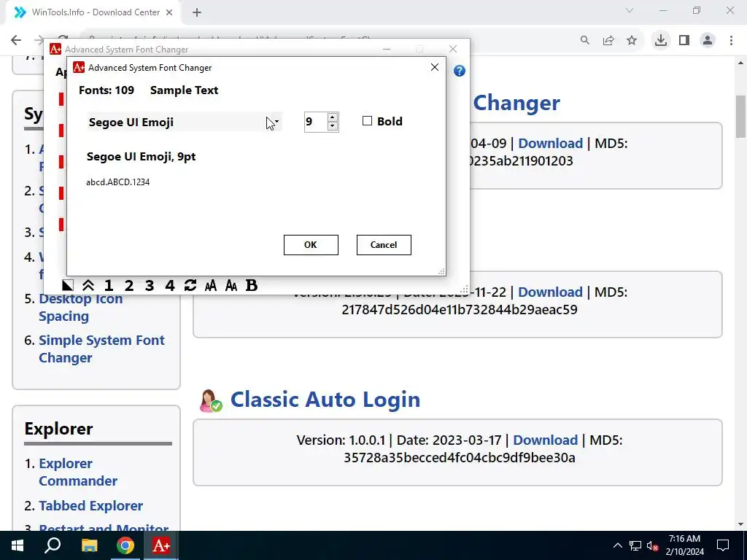The height and width of the screenshot is (560, 747).
Task: Click the browser page vertical scrollbar thumb
Action: 741,117
